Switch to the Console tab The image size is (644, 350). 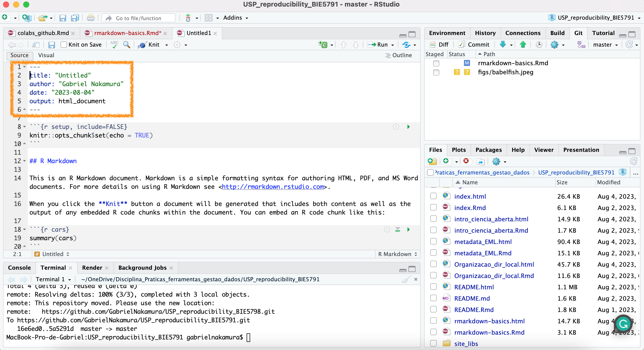tap(19, 268)
